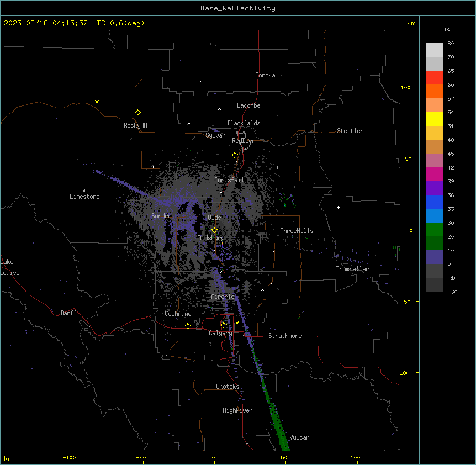Click the Calgary city label

click(221, 333)
